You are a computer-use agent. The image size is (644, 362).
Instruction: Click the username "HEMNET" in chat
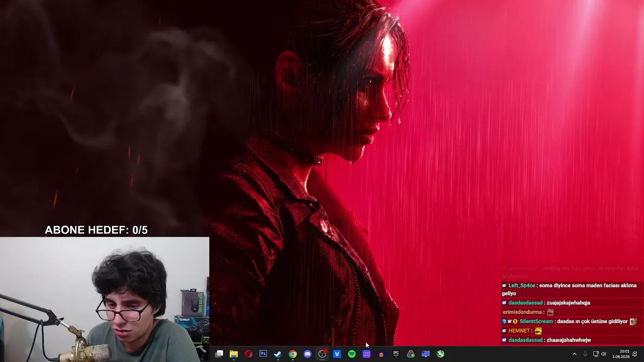(x=519, y=331)
